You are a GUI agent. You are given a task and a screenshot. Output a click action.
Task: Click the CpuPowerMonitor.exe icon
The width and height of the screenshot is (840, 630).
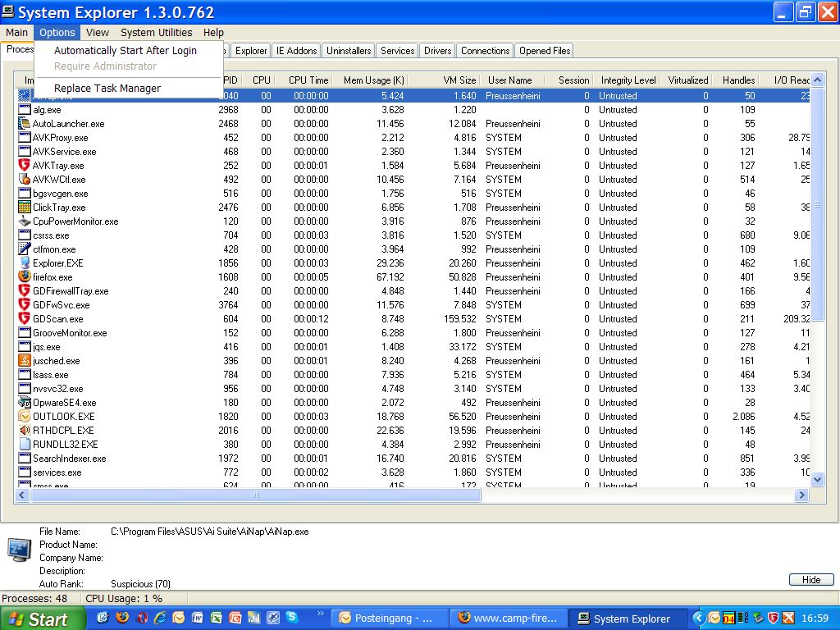click(x=25, y=221)
